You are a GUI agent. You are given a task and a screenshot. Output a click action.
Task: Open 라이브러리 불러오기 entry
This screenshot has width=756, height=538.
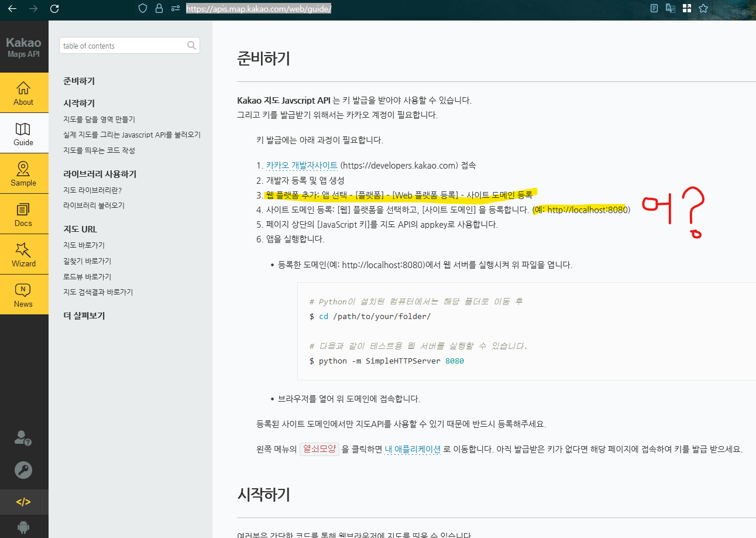(94, 205)
